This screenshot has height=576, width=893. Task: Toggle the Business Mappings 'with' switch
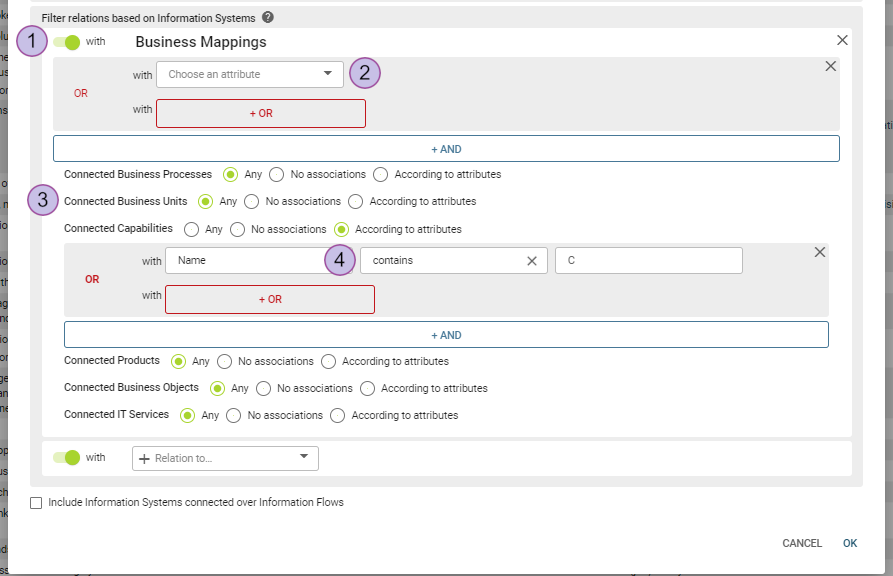pos(66,42)
